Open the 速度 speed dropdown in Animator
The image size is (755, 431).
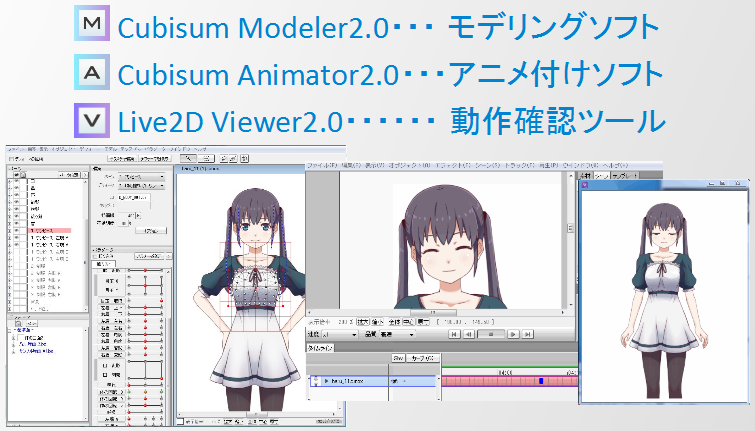(x=340, y=334)
